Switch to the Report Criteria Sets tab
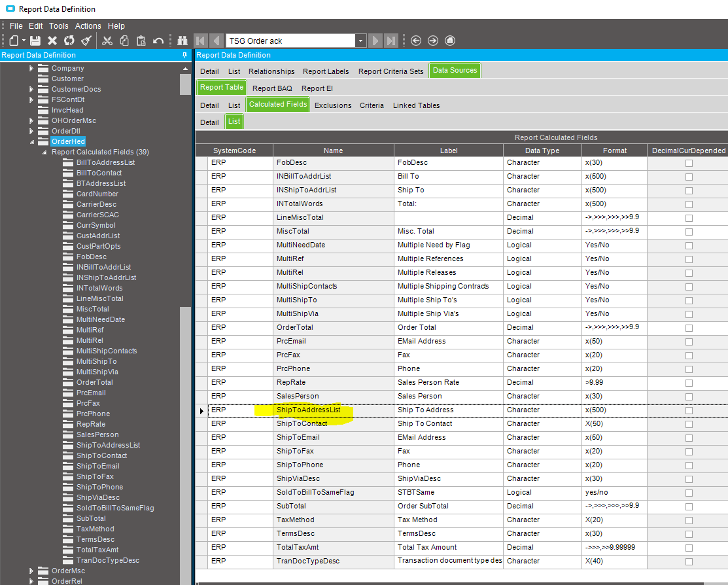728x585 pixels. click(x=390, y=71)
